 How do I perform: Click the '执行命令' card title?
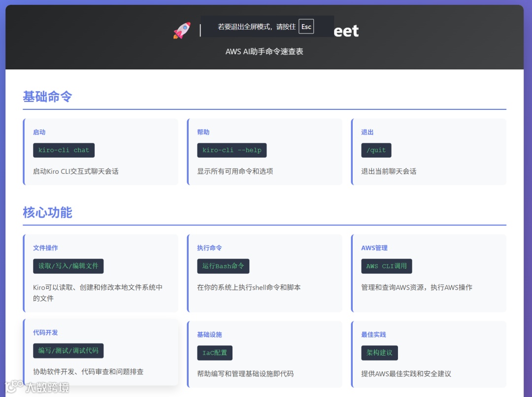(210, 248)
